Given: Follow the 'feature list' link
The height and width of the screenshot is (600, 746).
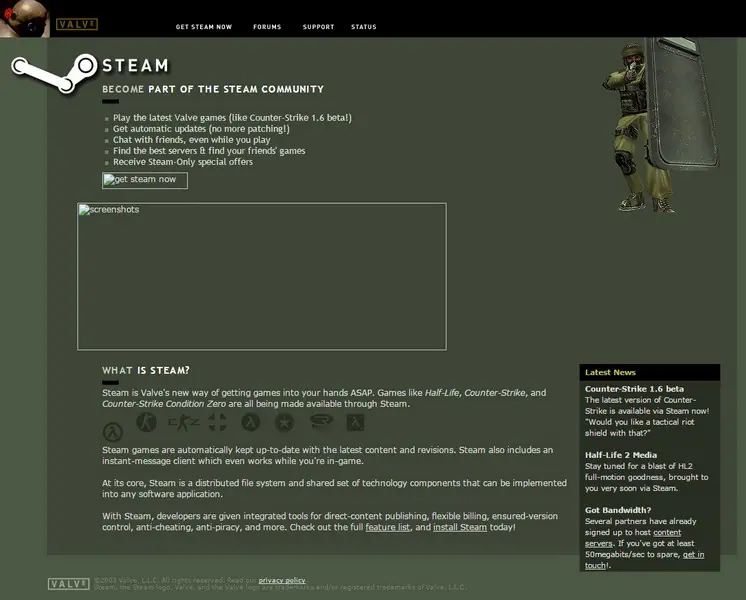Looking at the screenshot, I should click(x=387, y=527).
